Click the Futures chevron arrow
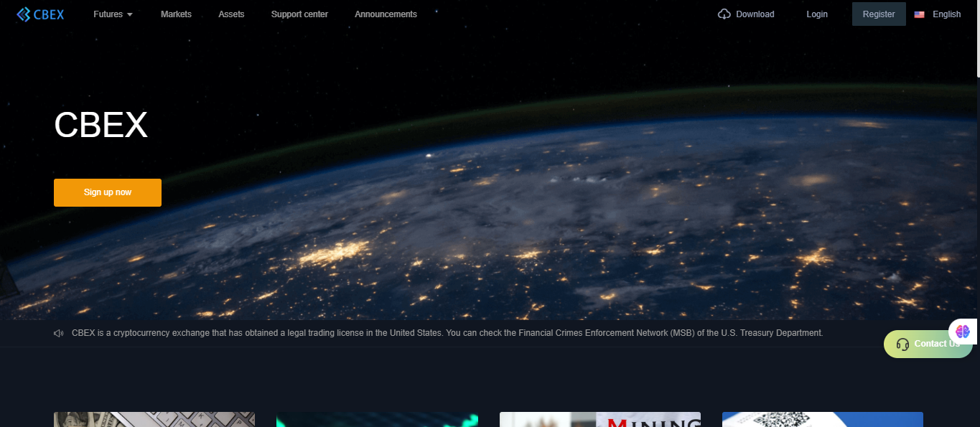The image size is (980, 427). [130, 14]
